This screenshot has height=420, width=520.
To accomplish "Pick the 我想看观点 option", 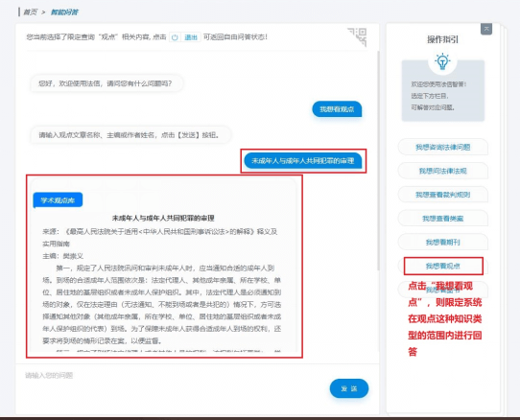I will [x=442, y=266].
